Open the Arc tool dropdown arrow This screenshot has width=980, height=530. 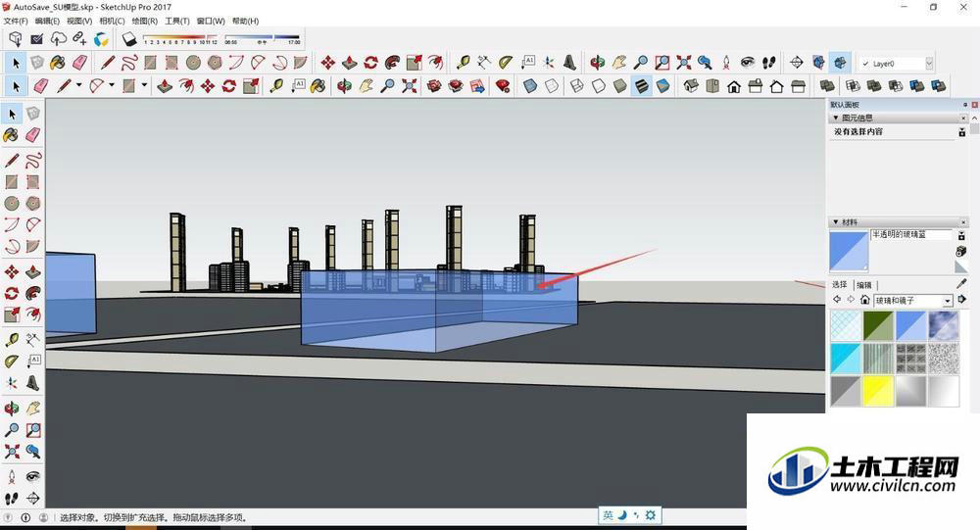click(x=112, y=85)
